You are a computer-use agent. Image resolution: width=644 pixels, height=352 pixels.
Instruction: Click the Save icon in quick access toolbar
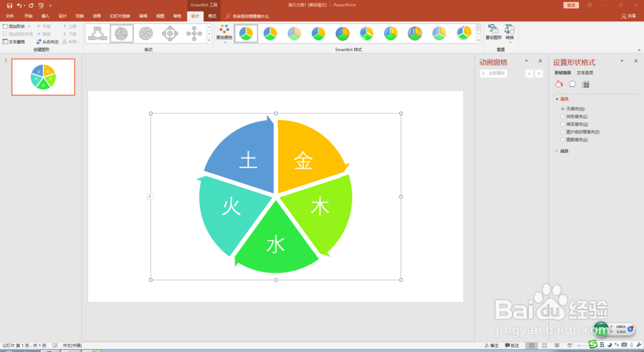tap(10, 5)
